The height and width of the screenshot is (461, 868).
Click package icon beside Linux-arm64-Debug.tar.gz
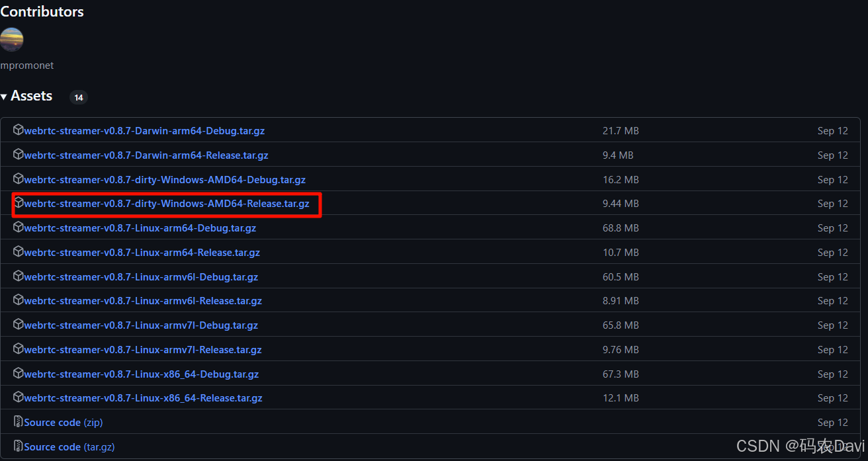tap(19, 228)
